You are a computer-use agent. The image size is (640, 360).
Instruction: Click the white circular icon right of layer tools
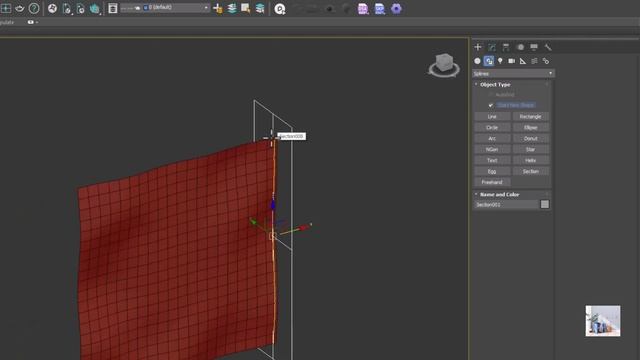pos(280,9)
